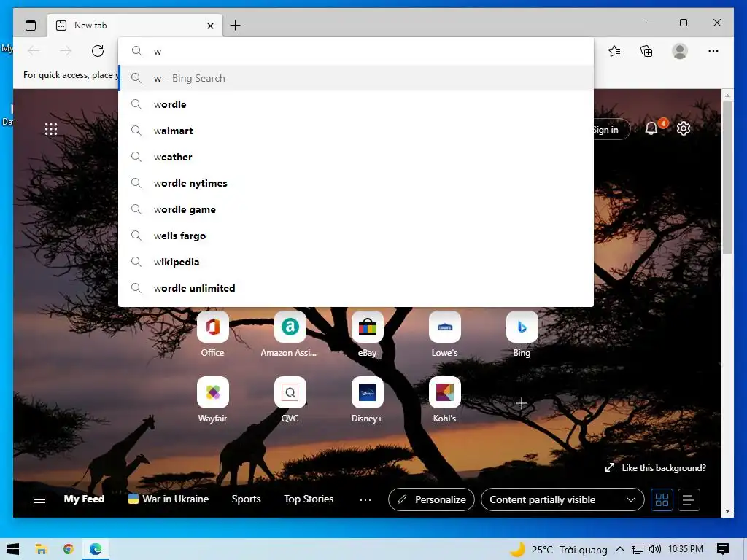The width and height of the screenshot is (747, 560).
Task: Switch feed to grid view
Action: tap(662, 499)
